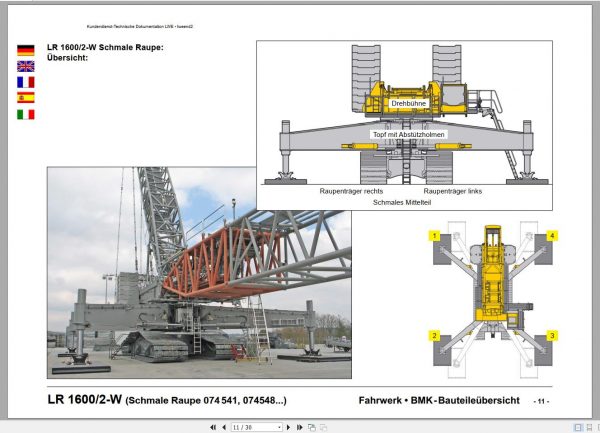Select the German flag language icon
600x433 pixels.
[26, 50]
